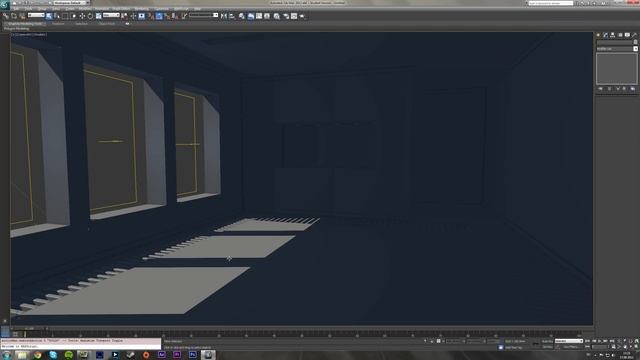
Task: Switch to the Freeform ribbon tab
Action: pyautogui.click(x=58, y=24)
